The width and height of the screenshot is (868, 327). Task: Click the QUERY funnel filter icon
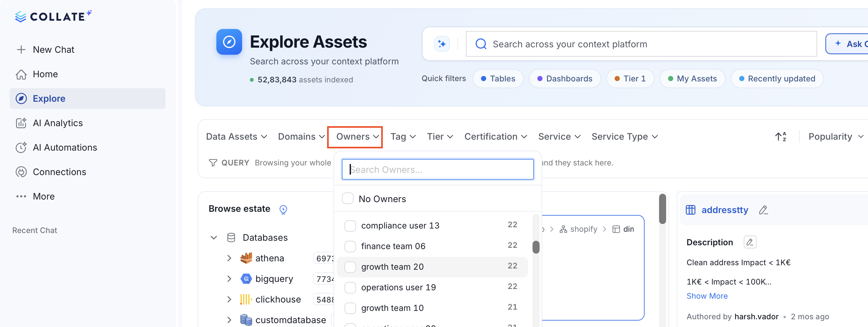point(213,163)
